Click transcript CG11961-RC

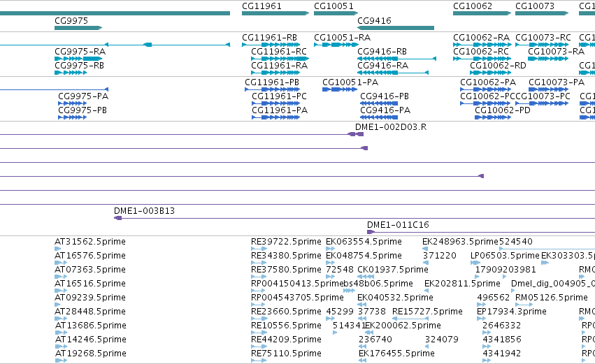(280, 59)
